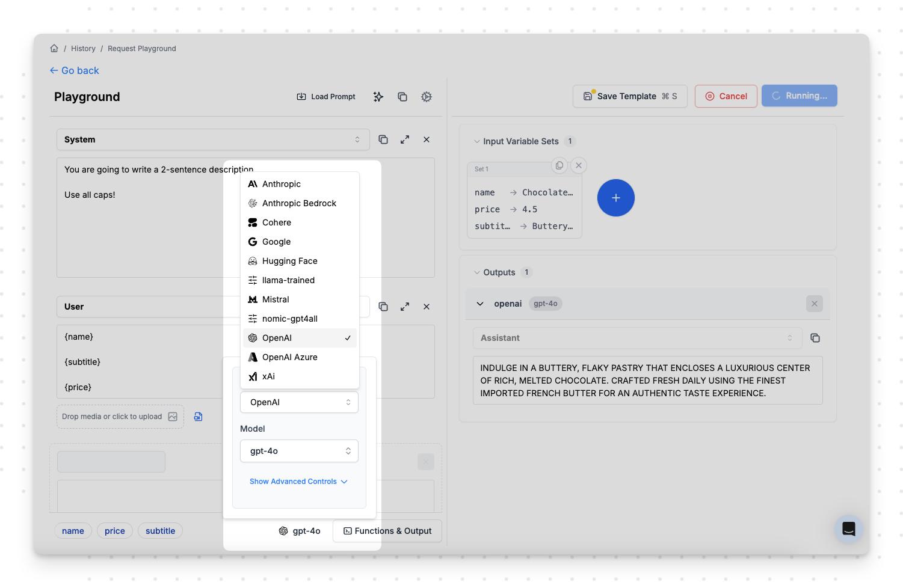Copy the System message
Image resolution: width=903 pixels, height=588 pixels.
(x=383, y=139)
